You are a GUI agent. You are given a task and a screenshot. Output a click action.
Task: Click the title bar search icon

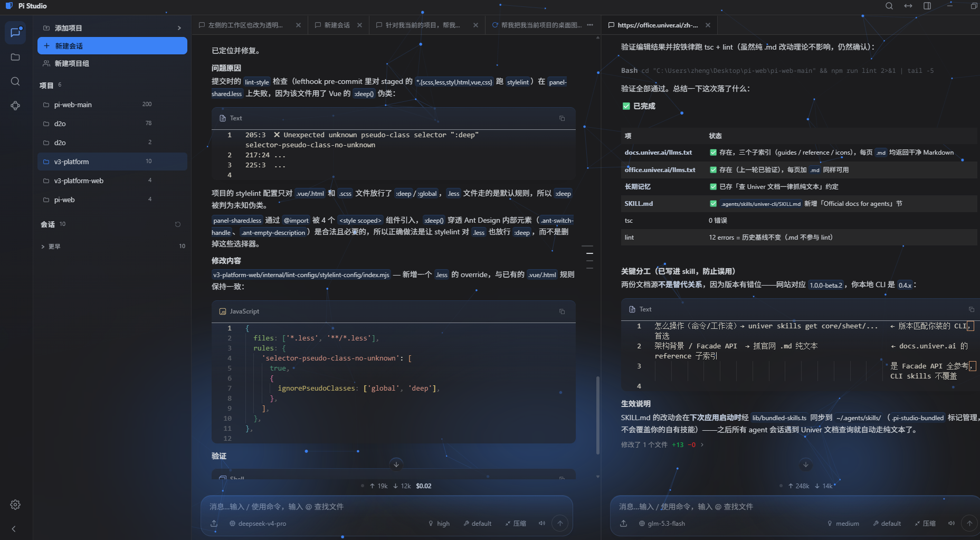[x=889, y=6]
